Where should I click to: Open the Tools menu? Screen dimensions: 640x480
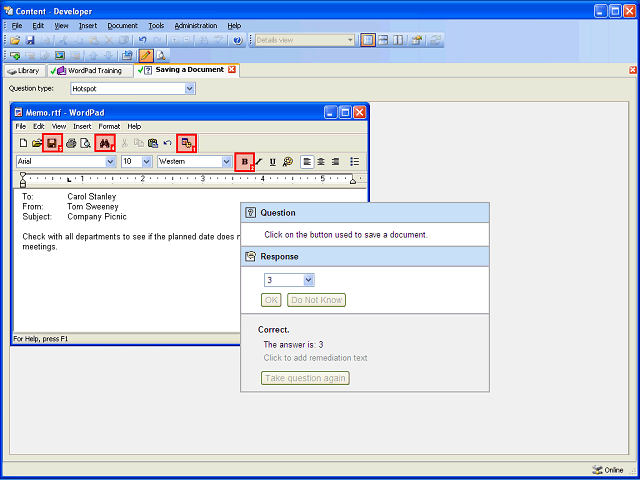[156, 26]
